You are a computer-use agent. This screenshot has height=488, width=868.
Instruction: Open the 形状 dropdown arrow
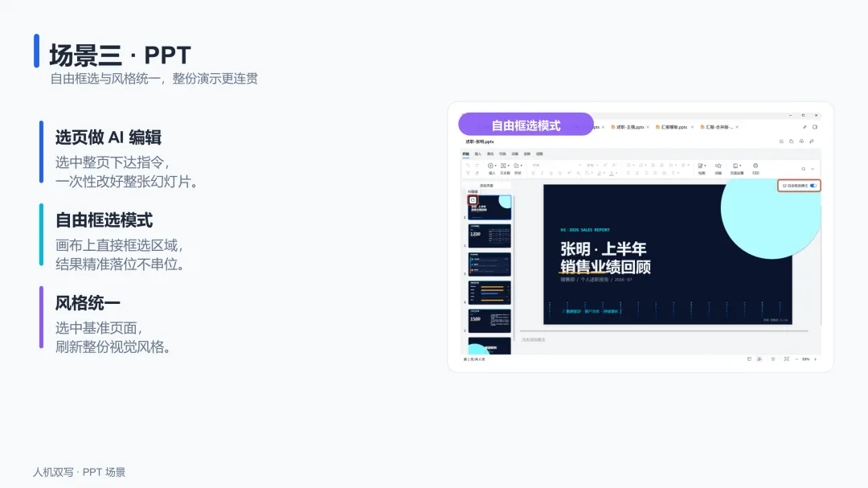(522, 166)
